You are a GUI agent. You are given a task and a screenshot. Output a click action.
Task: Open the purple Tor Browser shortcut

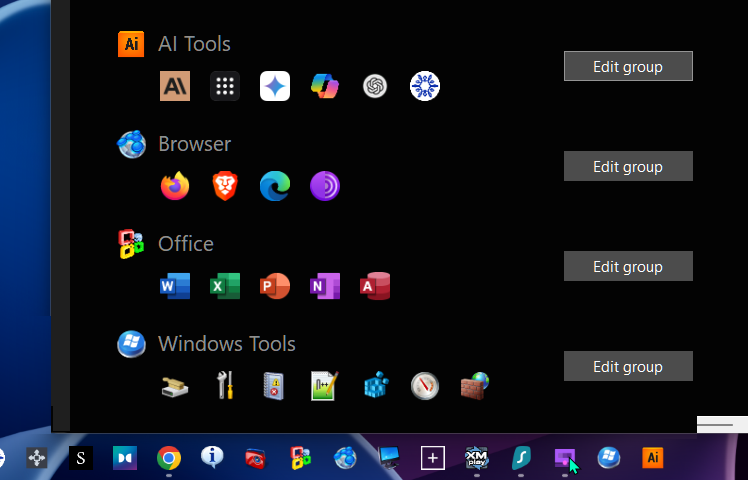pyautogui.click(x=325, y=186)
